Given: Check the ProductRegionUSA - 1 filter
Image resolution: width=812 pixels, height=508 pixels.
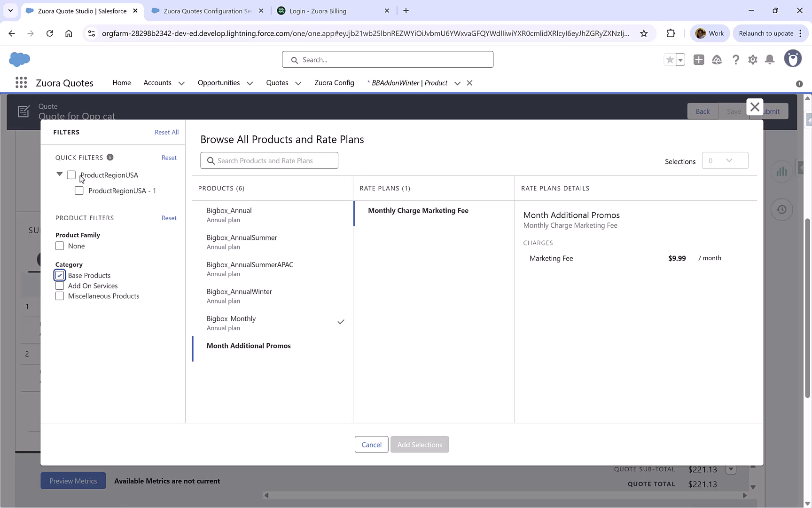Looking at the screenshot, I should click(79, 190).
